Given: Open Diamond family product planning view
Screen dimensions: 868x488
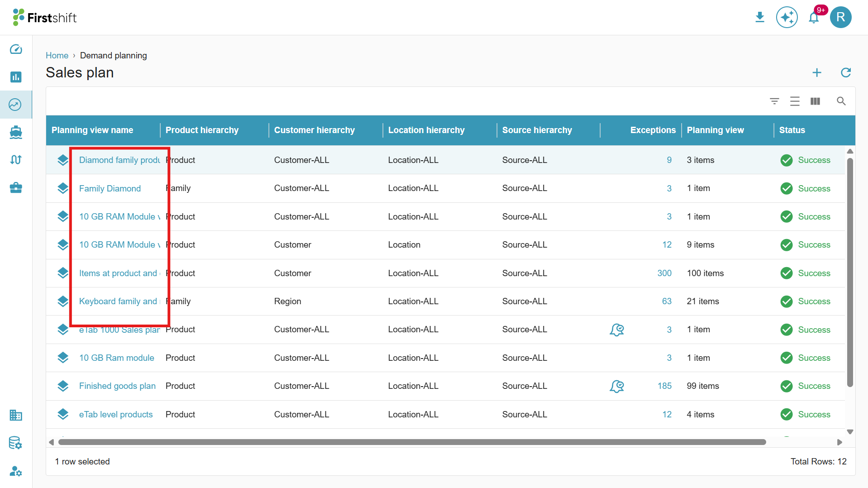Looking at the screenshot, I should pyautogui.click(x=119, y=160).
